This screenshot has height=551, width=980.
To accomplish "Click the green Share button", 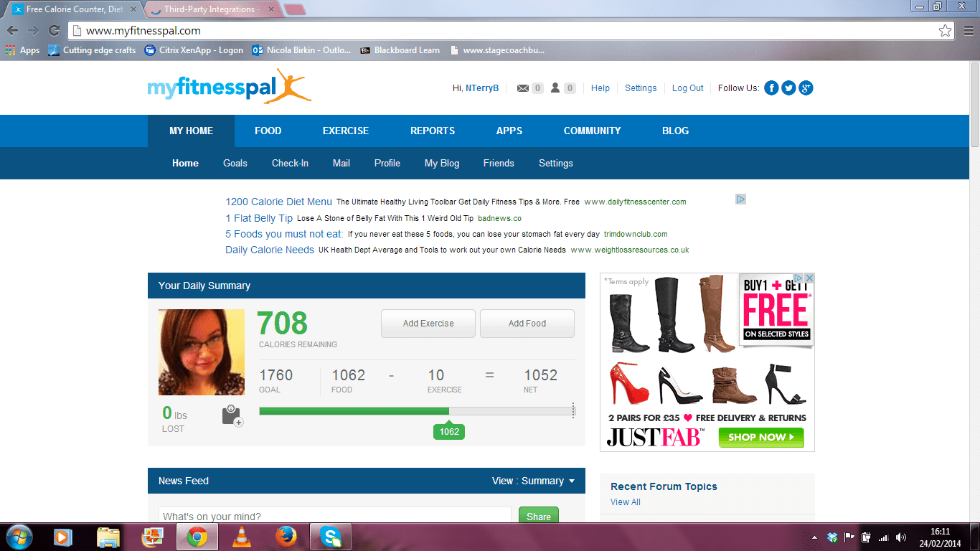I will tap(539, 517).
